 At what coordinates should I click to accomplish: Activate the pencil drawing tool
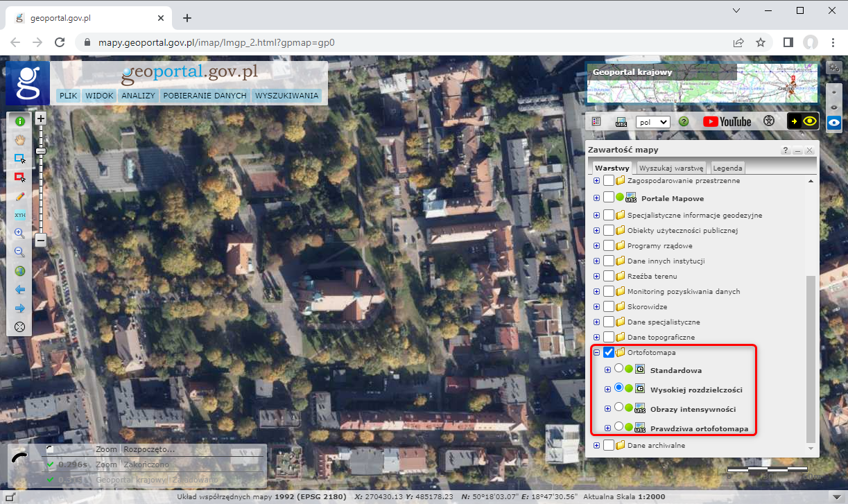click(19, 196)
